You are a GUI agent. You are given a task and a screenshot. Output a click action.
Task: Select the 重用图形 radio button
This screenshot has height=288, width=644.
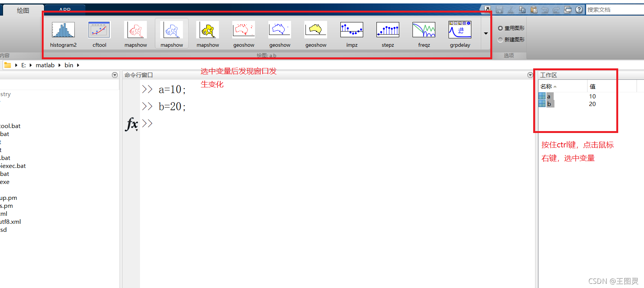(500, 28)
